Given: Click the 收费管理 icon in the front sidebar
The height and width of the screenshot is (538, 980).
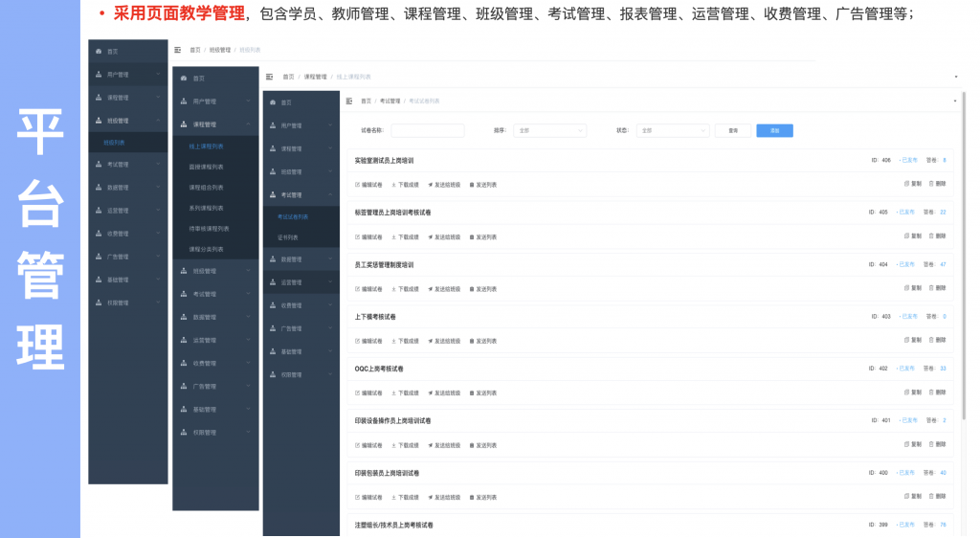Looking at the screenshot, I should tap(273, 305).
